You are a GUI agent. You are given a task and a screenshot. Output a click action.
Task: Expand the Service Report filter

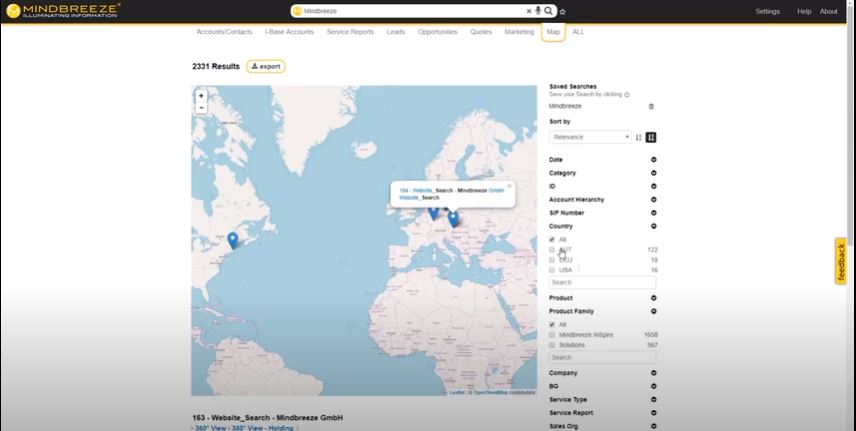[x=653, y=413]
